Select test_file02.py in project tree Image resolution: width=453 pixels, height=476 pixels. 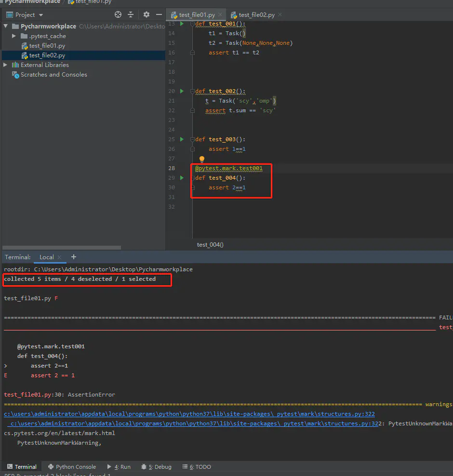[47, 55]
